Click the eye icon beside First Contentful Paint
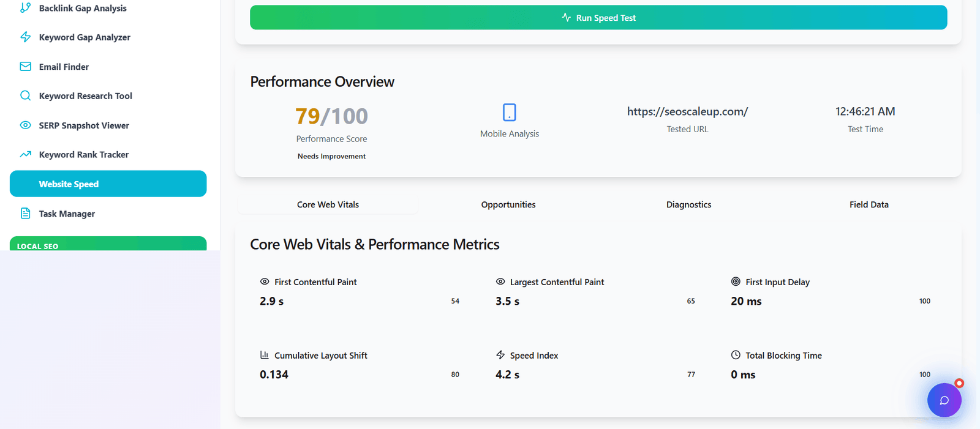980x429 pixels. pos(265,282)
